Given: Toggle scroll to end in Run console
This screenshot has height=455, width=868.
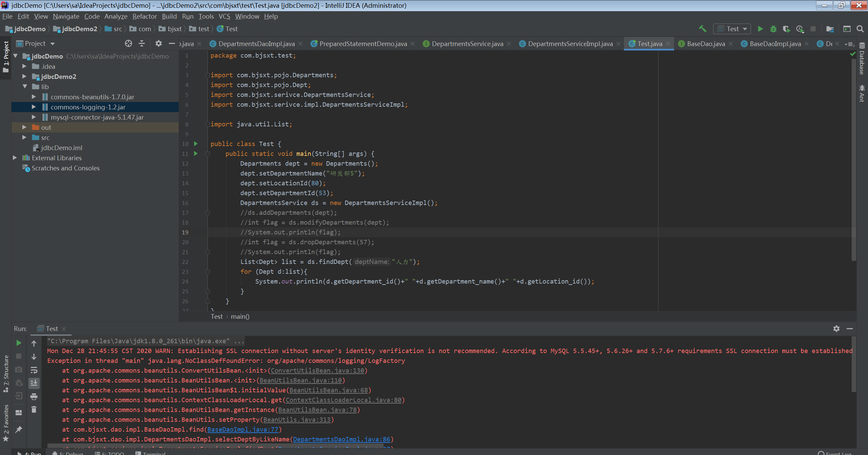Looking at the screenshot, I should click(34, 383).
